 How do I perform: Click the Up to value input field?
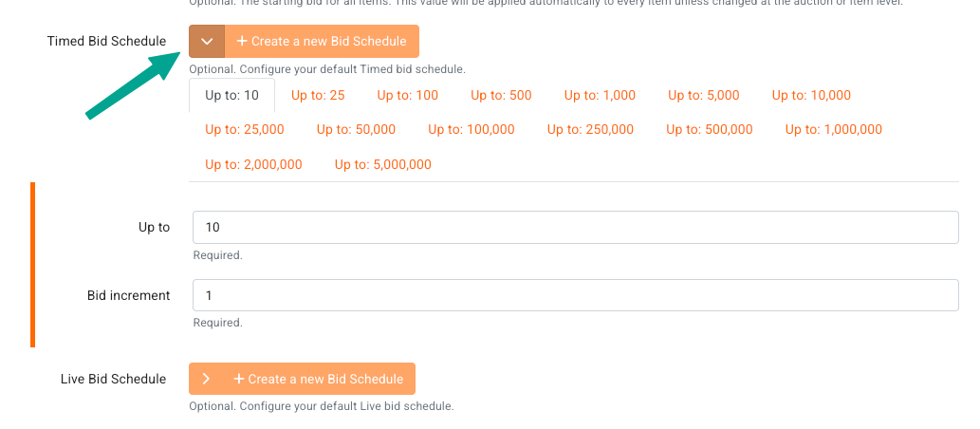576,227
